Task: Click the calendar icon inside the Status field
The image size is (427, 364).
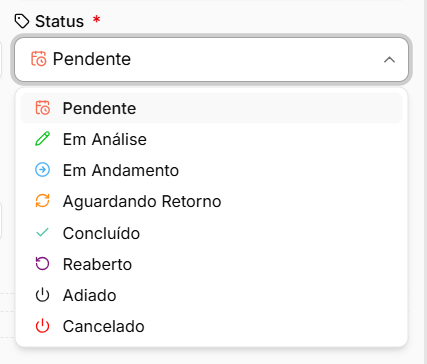Action: 39,59
